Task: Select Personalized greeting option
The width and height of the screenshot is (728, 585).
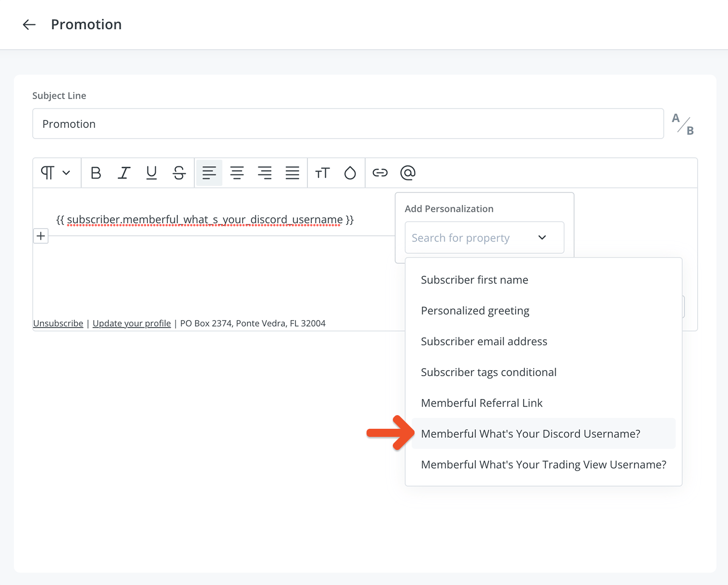Action: (543, 310)
